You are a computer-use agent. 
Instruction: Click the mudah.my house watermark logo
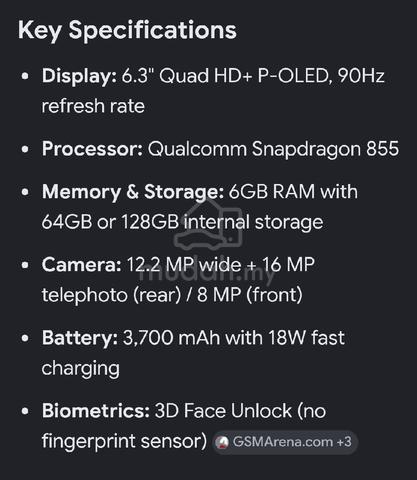point(208,225)
